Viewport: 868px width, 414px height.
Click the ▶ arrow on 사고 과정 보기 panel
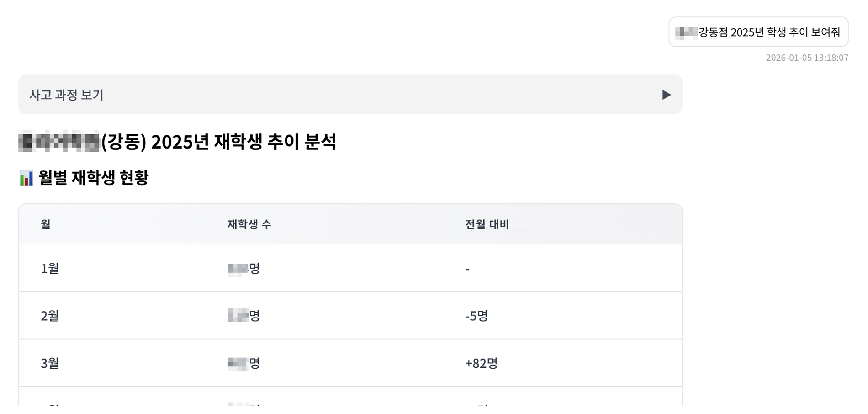point(667,95)
